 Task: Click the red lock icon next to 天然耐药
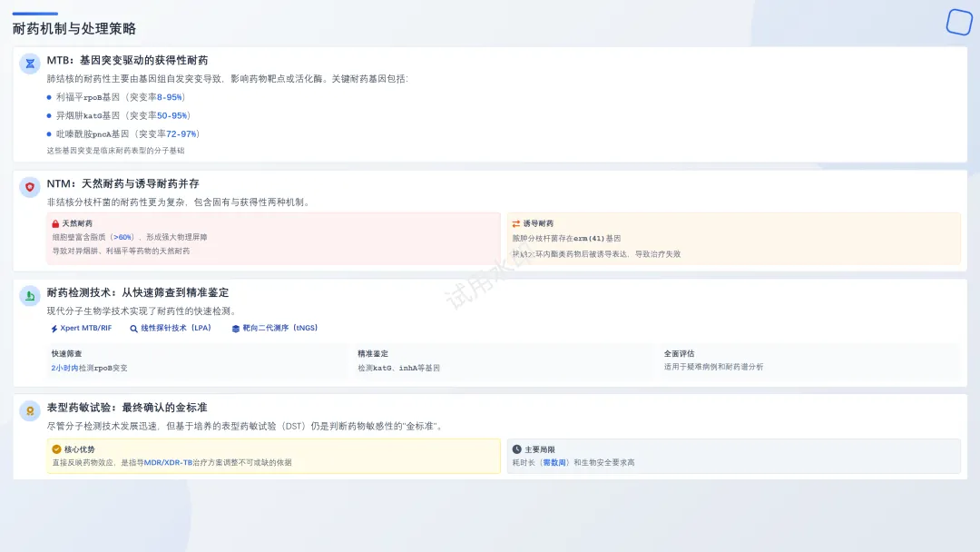[x=55, y=224]
